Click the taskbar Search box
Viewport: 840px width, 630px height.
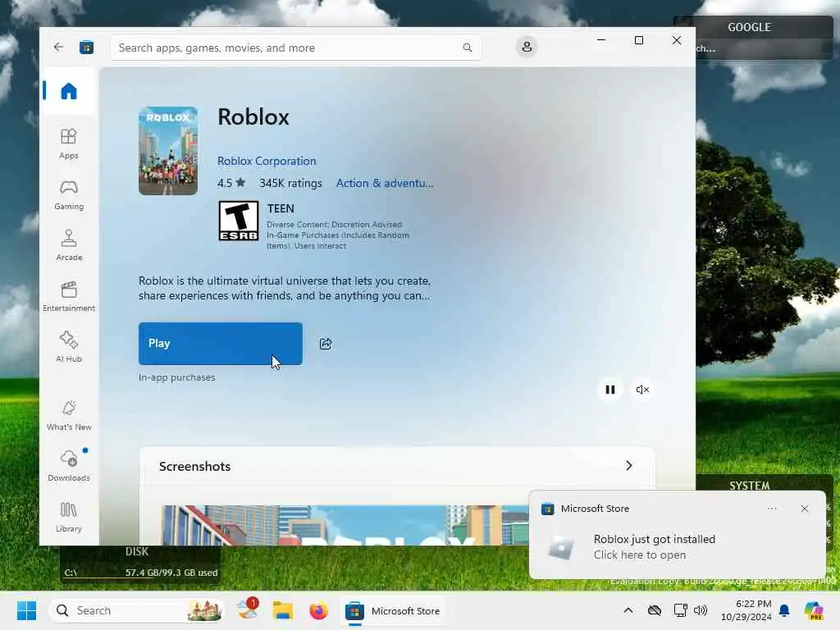137,610
